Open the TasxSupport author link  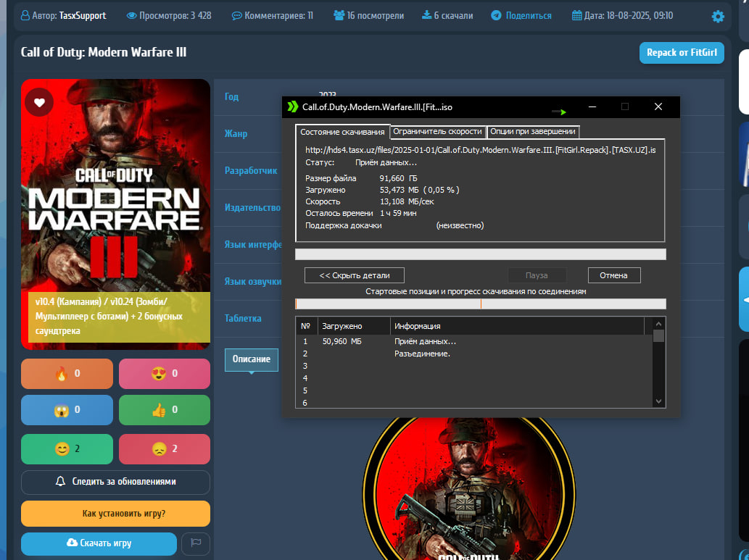click(x=83, y=16)
